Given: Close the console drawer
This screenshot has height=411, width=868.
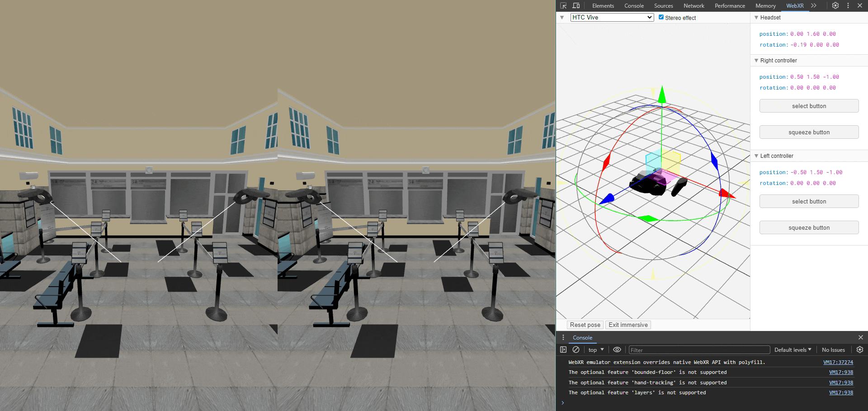Looking at the screenshot, I should 861,337.
